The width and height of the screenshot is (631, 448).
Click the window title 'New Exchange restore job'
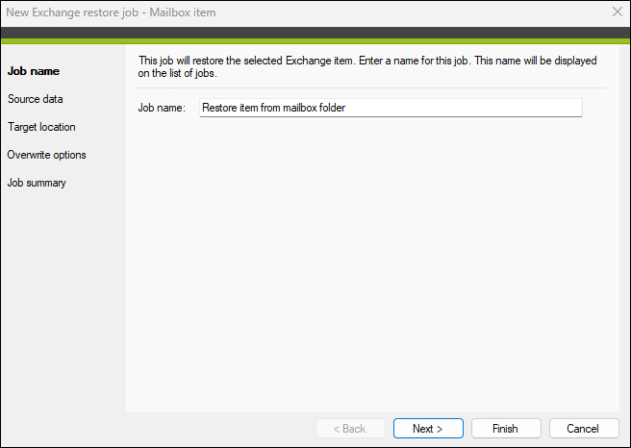(x=72, y=12)
